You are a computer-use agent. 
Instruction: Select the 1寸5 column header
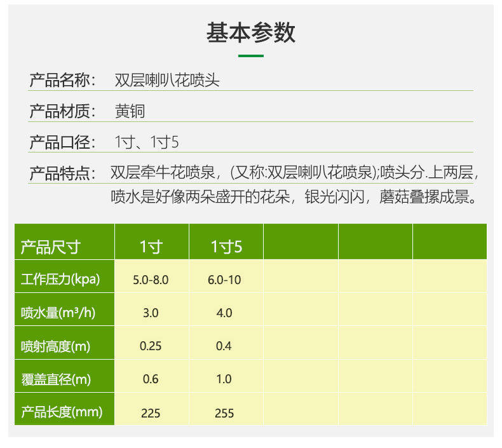[226, 247]
